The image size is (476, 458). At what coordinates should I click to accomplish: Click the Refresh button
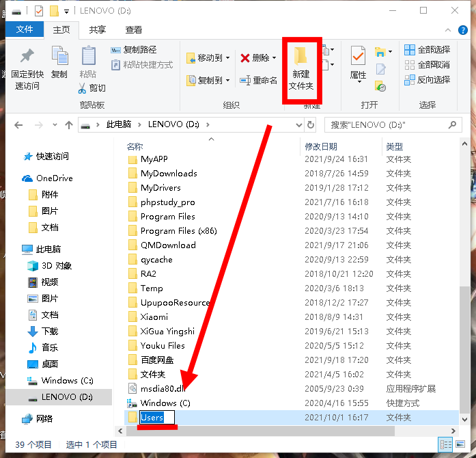coord(311,125)
